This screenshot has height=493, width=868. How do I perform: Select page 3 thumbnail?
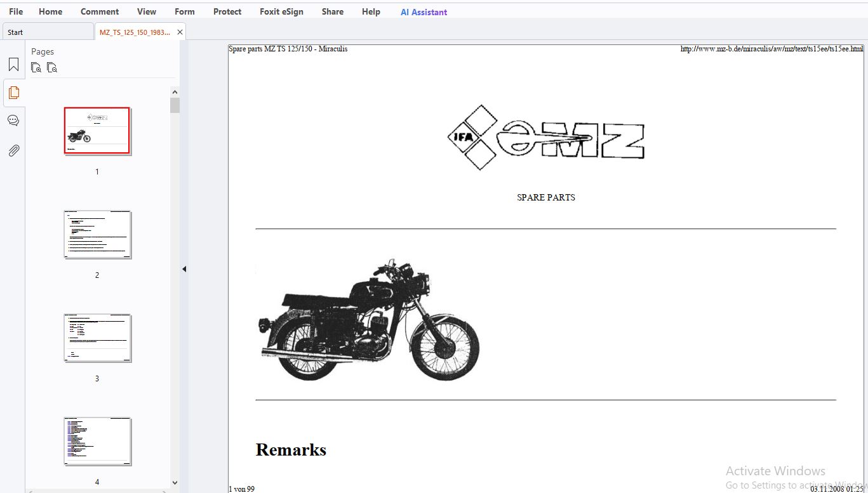point(97,338)
